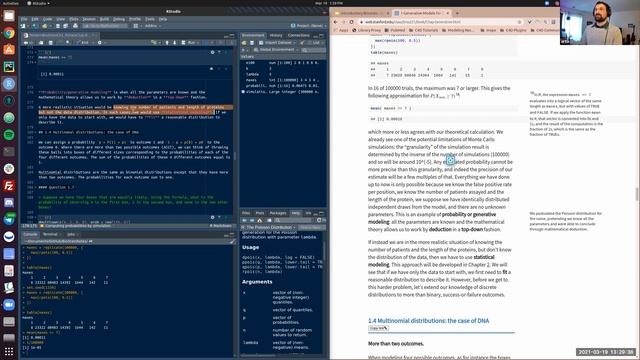Open the Knit options gear in editor toolbar
This screenshot has width=640, height=360.
(100, 42)
